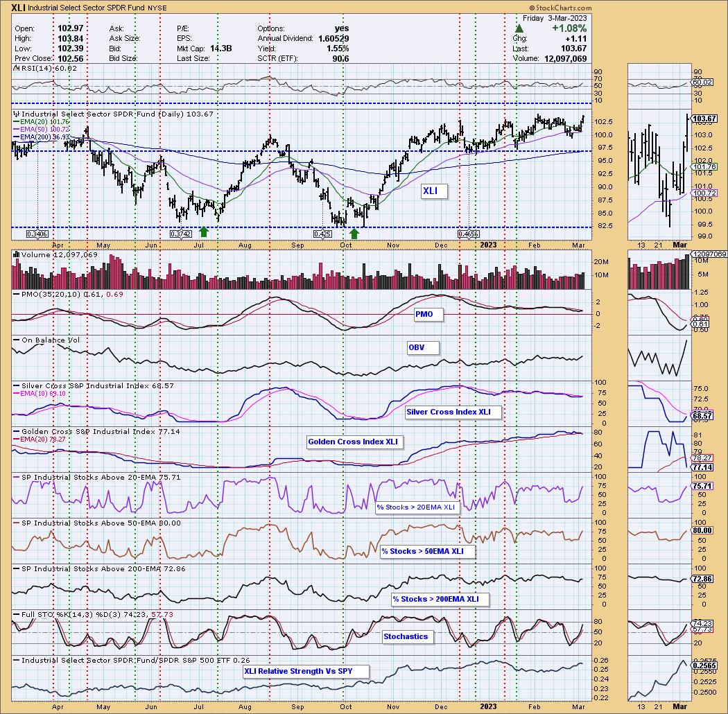The image size is (728, 714).
Task: Click the 103.67 last-price tag in zoom panel
Action: point(704,119)
